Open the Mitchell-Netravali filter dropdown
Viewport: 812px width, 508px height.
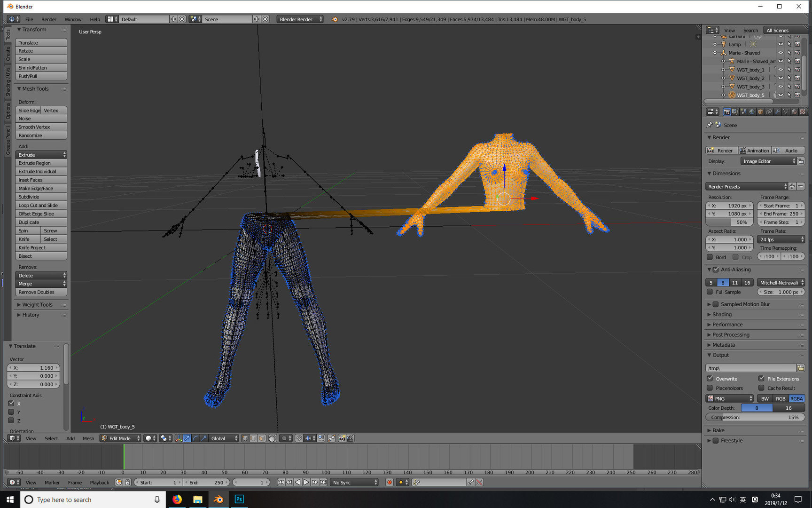click(x=781, y=283)
